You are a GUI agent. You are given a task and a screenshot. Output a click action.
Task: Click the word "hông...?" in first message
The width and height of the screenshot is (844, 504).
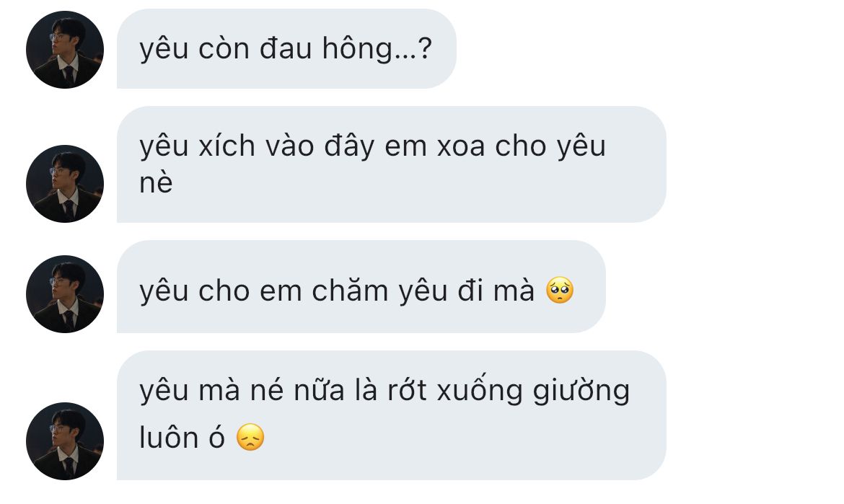377,50
